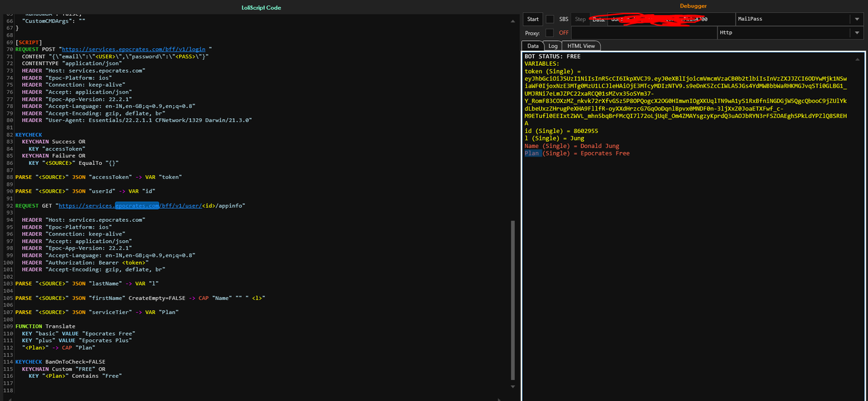
Task: Click the 'KEYCHAIN Success OR' line
Action: point(54,142)
